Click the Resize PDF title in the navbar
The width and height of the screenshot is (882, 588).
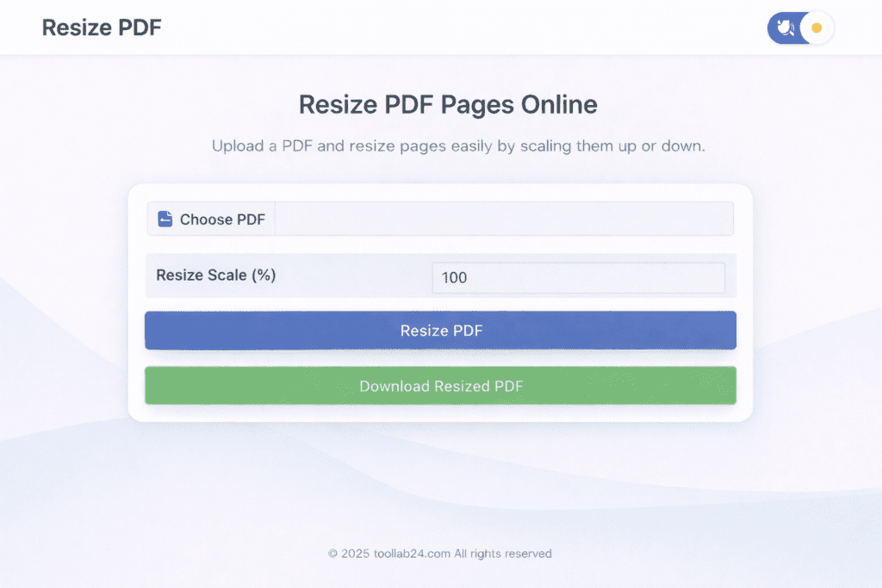[101, 27]
